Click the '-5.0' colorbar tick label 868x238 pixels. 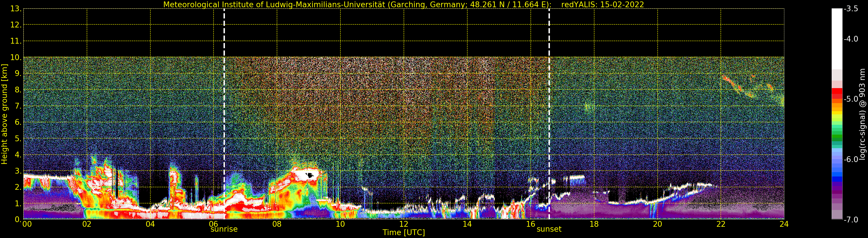click(851, 99)
